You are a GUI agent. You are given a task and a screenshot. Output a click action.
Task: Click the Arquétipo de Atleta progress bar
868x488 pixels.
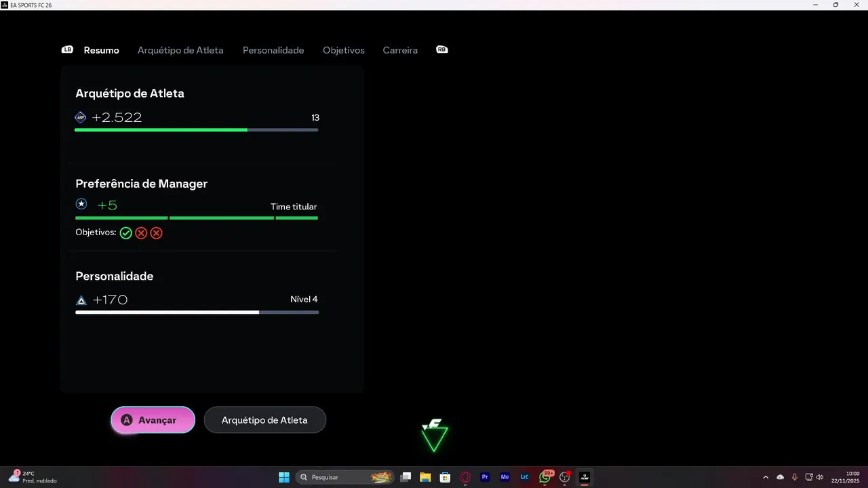(197, 129)
